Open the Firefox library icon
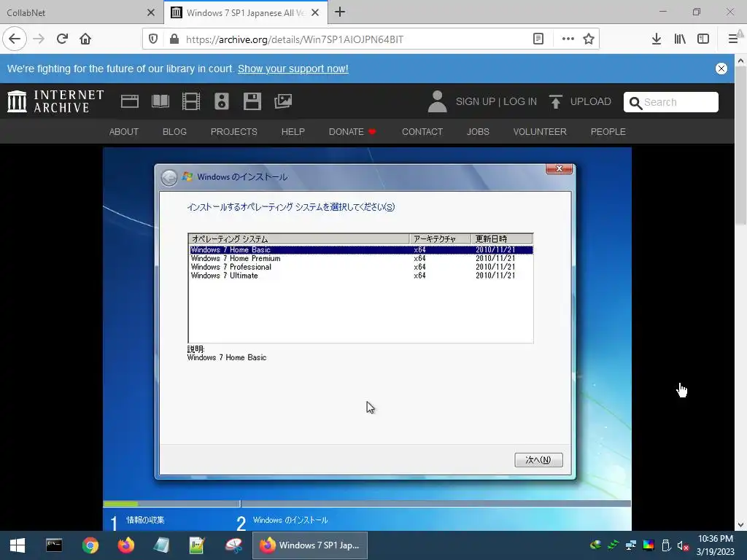747x560 pixels. 680,39
